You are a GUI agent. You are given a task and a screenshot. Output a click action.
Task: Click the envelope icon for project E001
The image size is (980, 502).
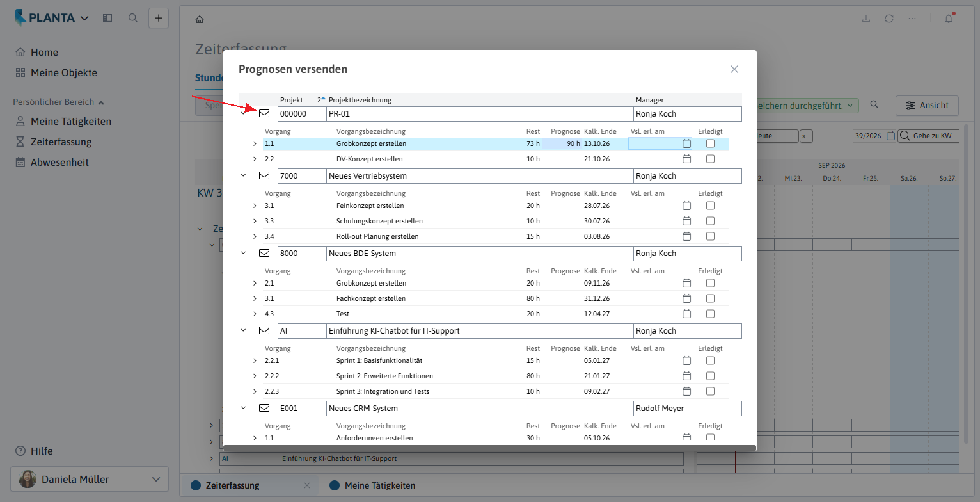pos(264,408)
